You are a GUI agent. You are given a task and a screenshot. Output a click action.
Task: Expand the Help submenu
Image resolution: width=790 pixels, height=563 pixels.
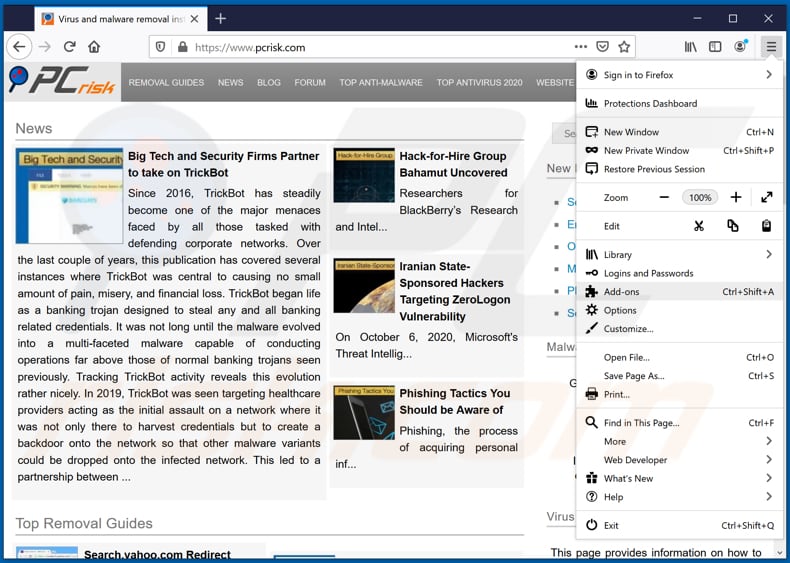point(768,497)
